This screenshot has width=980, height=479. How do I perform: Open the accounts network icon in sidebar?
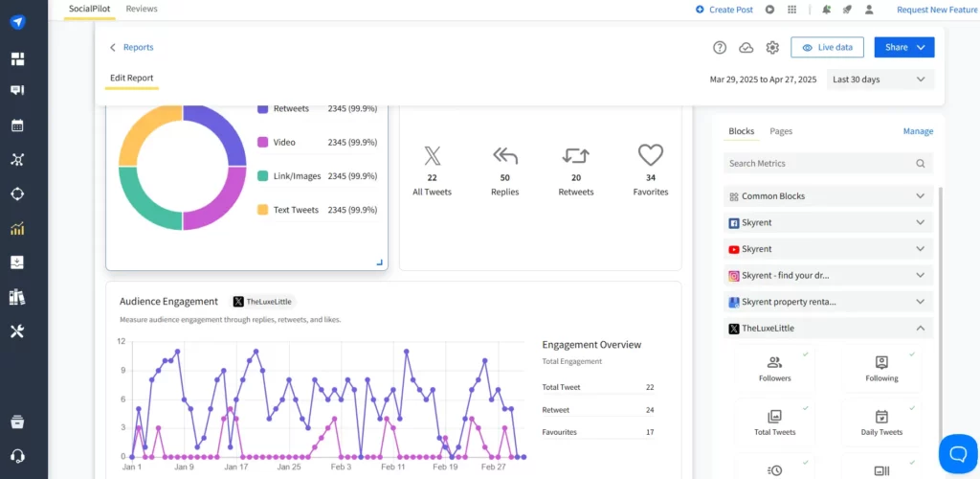pyautogui.click(x=17, y=159)
